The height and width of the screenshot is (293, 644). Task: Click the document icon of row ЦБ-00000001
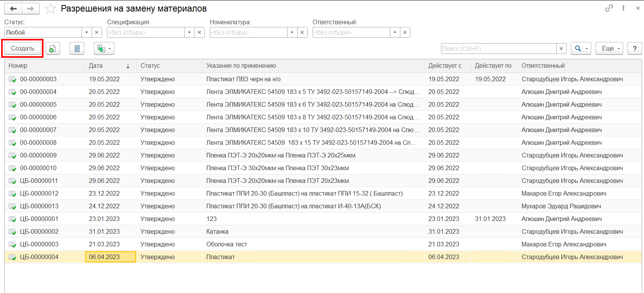coord(12,219)
